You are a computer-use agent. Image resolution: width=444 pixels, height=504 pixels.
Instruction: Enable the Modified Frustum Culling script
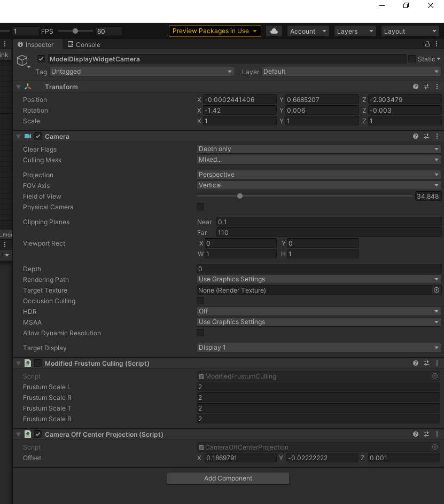(x=38, y=363)
